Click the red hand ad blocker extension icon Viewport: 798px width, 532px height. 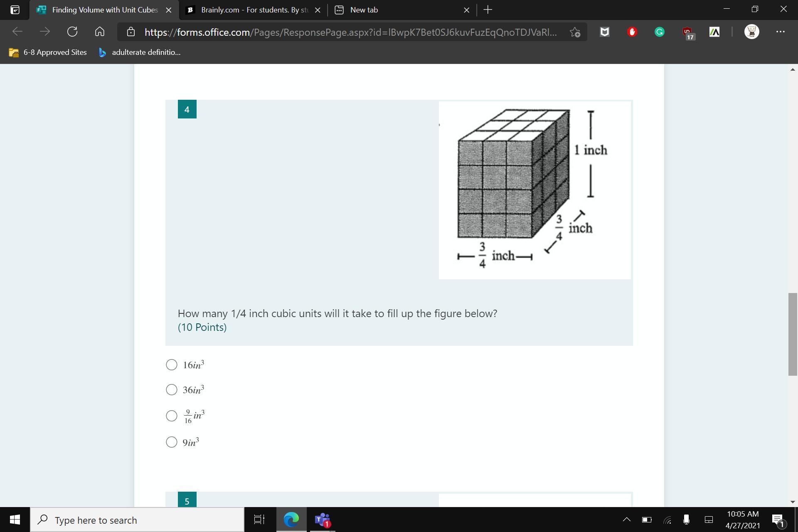tap(632, 32)
